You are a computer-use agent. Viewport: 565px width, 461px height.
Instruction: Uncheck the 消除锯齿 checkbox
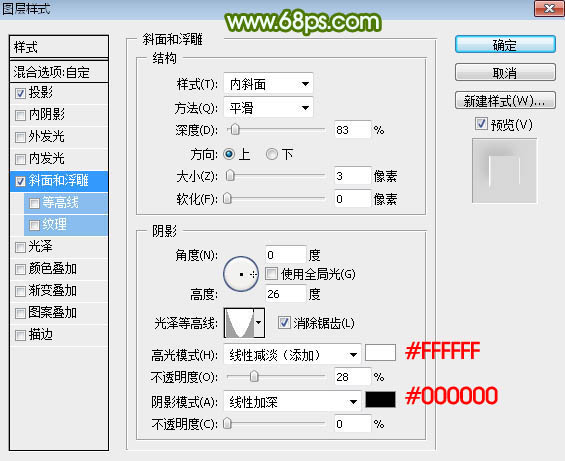tap(284, 323)
